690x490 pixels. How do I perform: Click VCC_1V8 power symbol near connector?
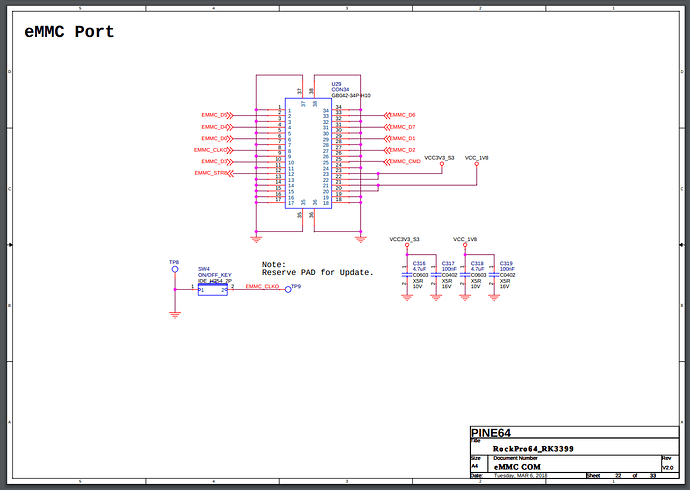477,164
